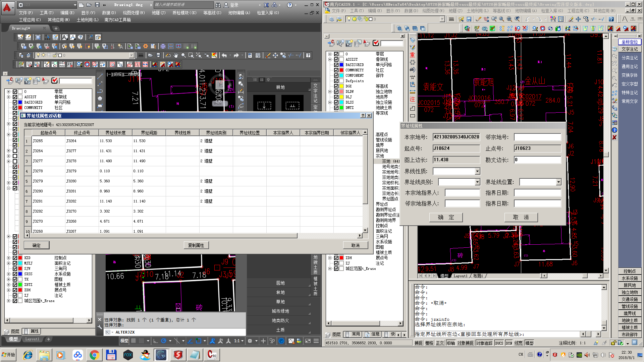Image resolution: width=644 pixels, height=362 pixels.
Task: Click the Pan hand tool in left AutoCAD toolbar
Action: click(176, 55)
